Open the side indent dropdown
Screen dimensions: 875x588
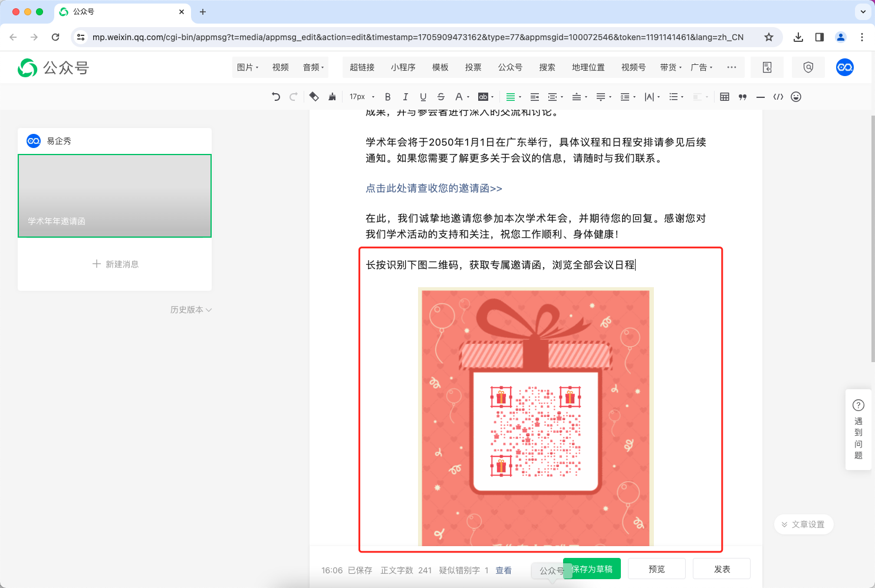(x=555, y=97)
